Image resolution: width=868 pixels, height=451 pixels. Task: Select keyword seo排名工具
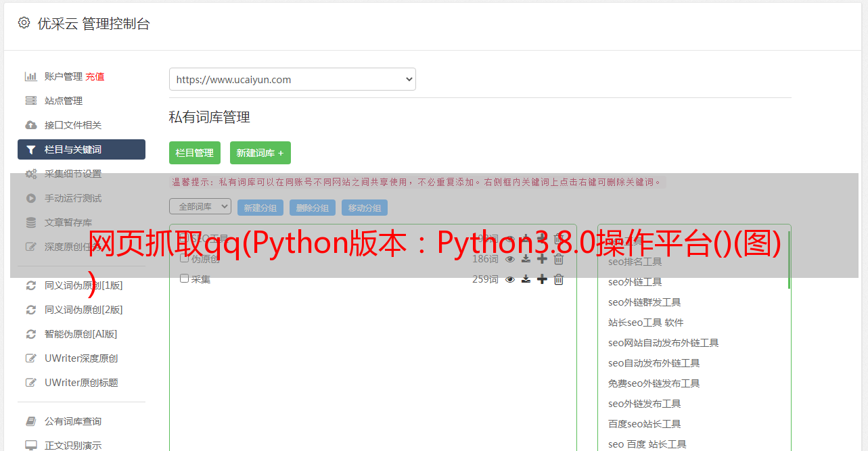pyautogui.click(x=635, y=262)
